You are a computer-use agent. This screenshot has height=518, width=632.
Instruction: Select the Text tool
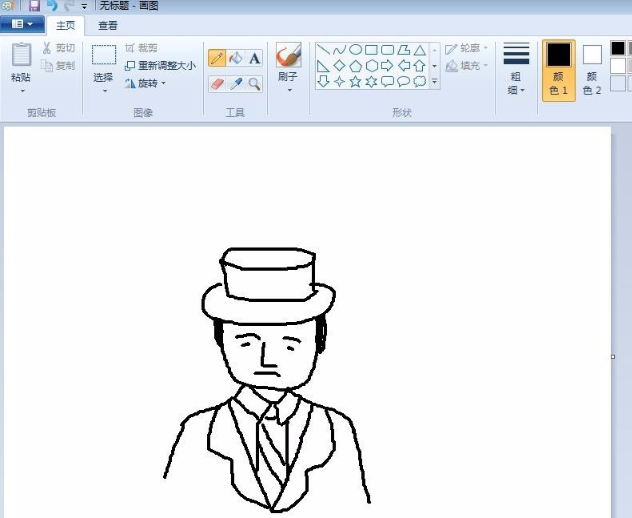(254, 58)
